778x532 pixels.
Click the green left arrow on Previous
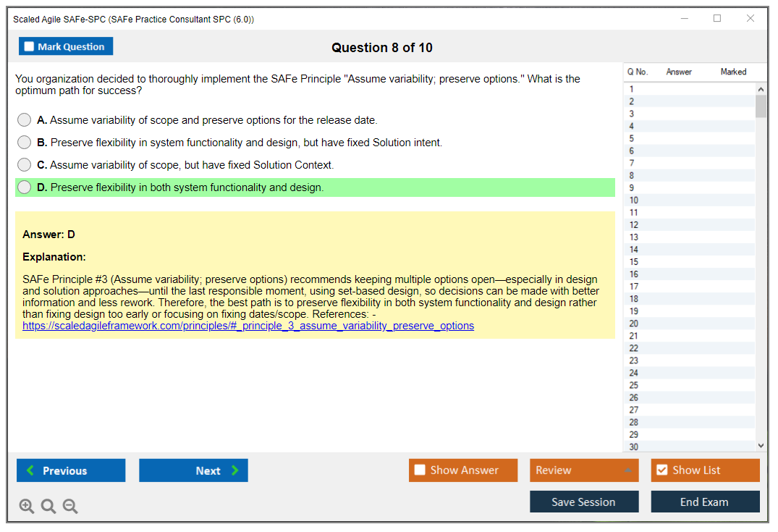(30, 470)
